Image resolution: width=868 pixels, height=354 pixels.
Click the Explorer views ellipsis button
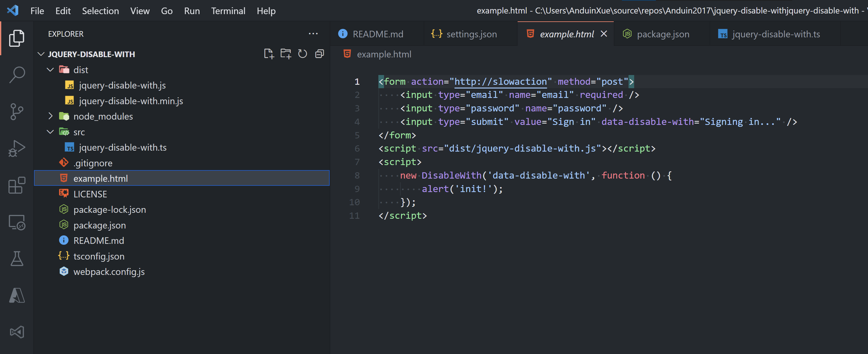[313, 33]
